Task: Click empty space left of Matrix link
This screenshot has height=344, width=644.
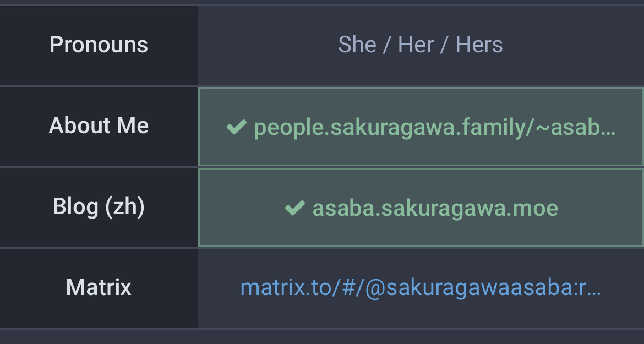Action: tap(219, 287)
